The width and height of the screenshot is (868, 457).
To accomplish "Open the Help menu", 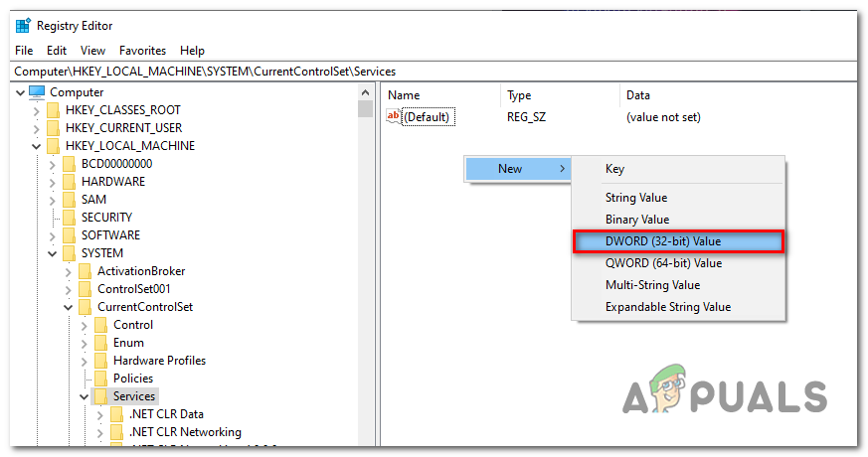I will 192,51.
